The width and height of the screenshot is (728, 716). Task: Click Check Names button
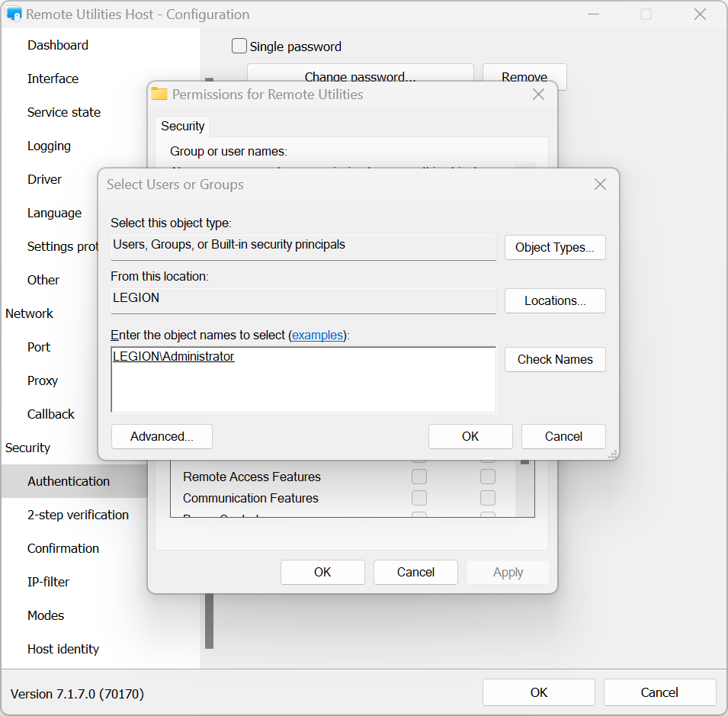pos(554,359)
